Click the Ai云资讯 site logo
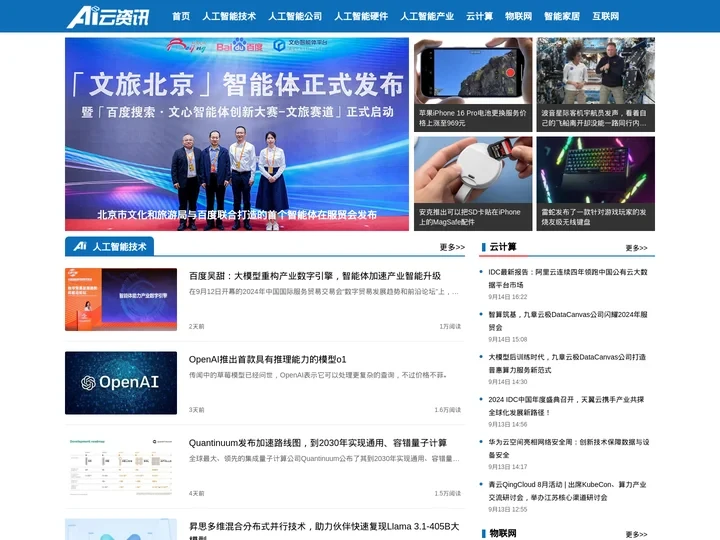Image resolution: width=720 pixels, height=540 pixels. 108,17
